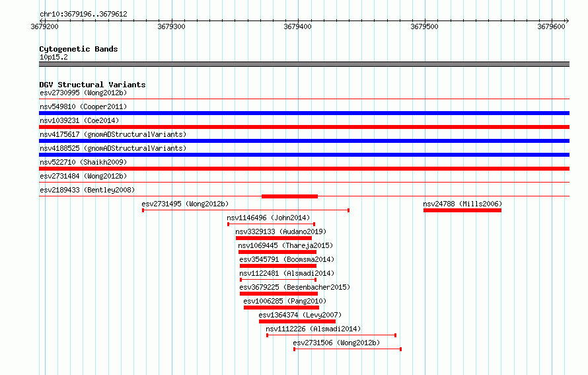The width and height of the screenshot is (588, 375).
Task: Click the nsv1112226 thin red span line
Action: pos(331,335)
